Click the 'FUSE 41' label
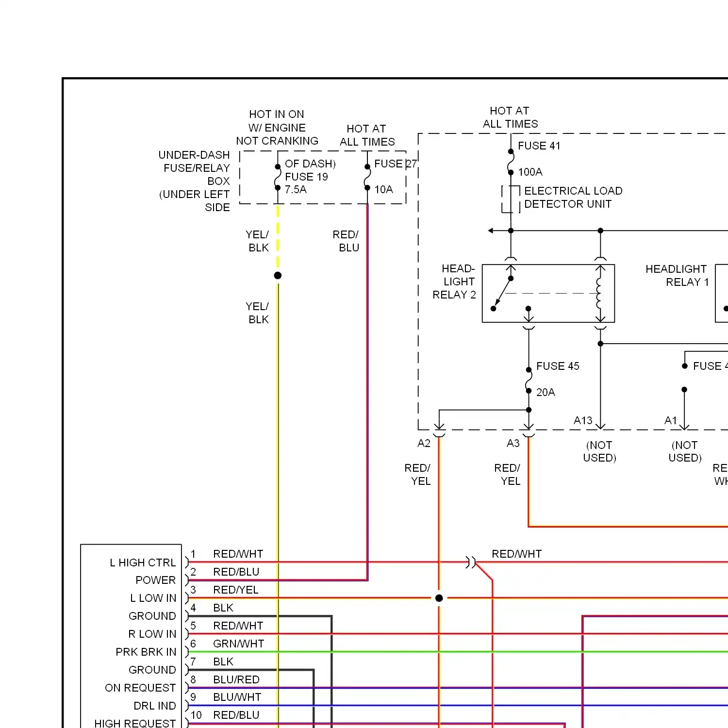Image resolution: width=728 pixels, height=728 pixels. tap(539, 146)
